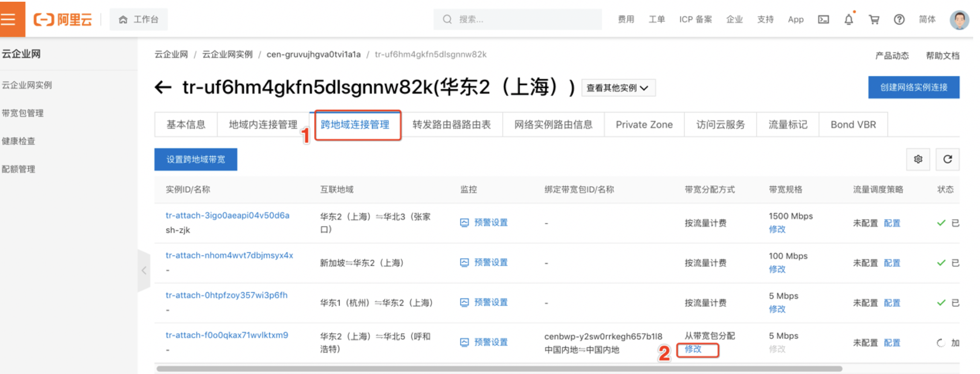Open the 费用 menu
The width and height of the screenshot is (980, 374).
tap(626, 19)
